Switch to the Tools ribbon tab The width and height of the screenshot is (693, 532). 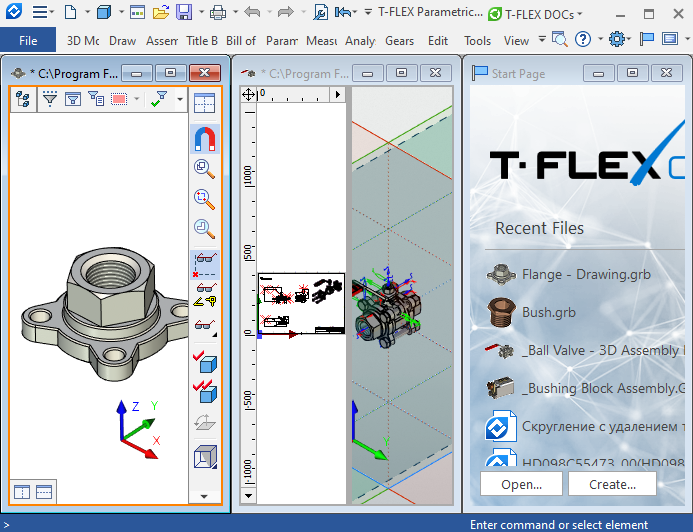[x=477, y=41]
